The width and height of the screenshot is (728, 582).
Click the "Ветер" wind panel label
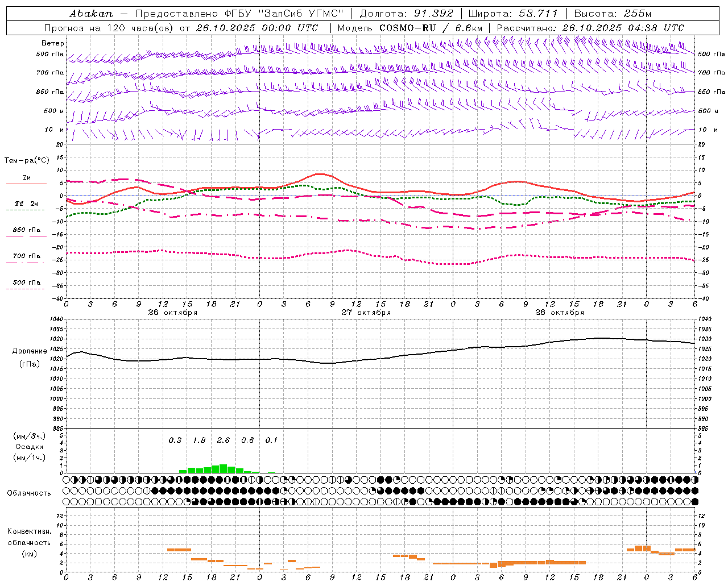pos(53,43)
